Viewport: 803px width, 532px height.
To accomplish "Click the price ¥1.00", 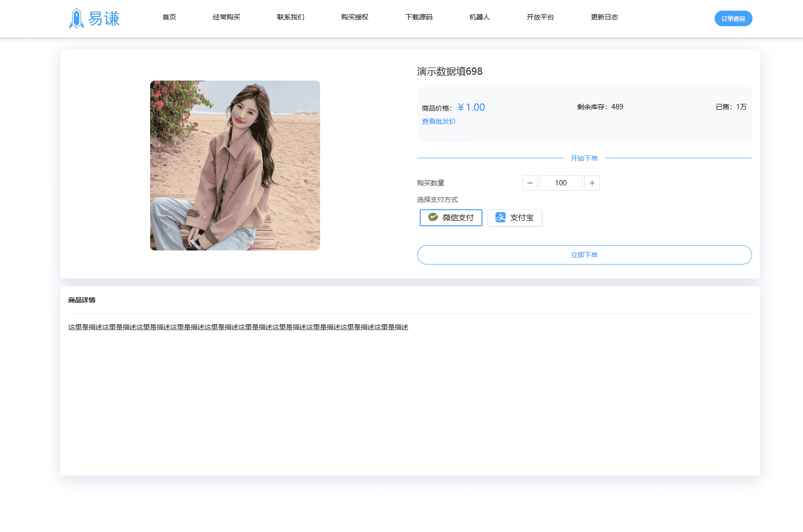I will point(471,107).
